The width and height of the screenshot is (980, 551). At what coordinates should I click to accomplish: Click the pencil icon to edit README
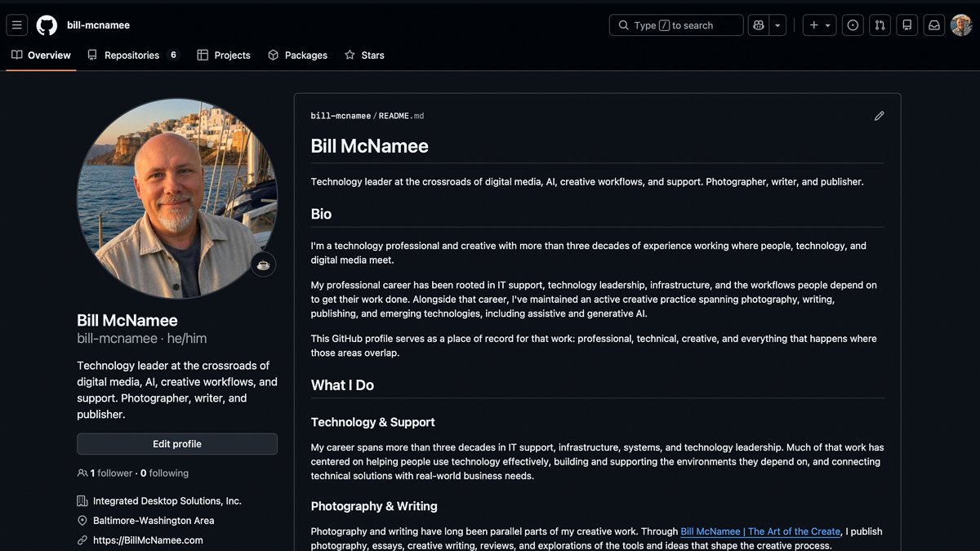click(879, 116)
